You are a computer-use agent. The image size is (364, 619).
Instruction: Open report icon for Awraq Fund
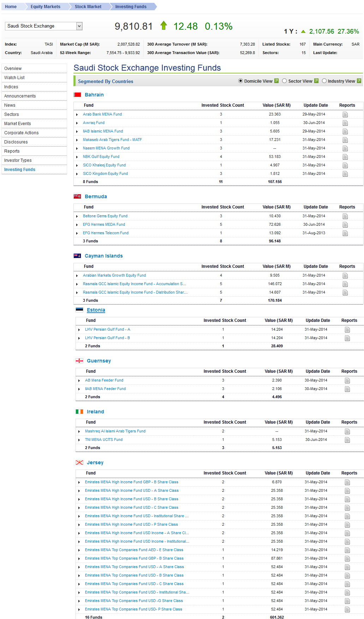pos(345,123)
